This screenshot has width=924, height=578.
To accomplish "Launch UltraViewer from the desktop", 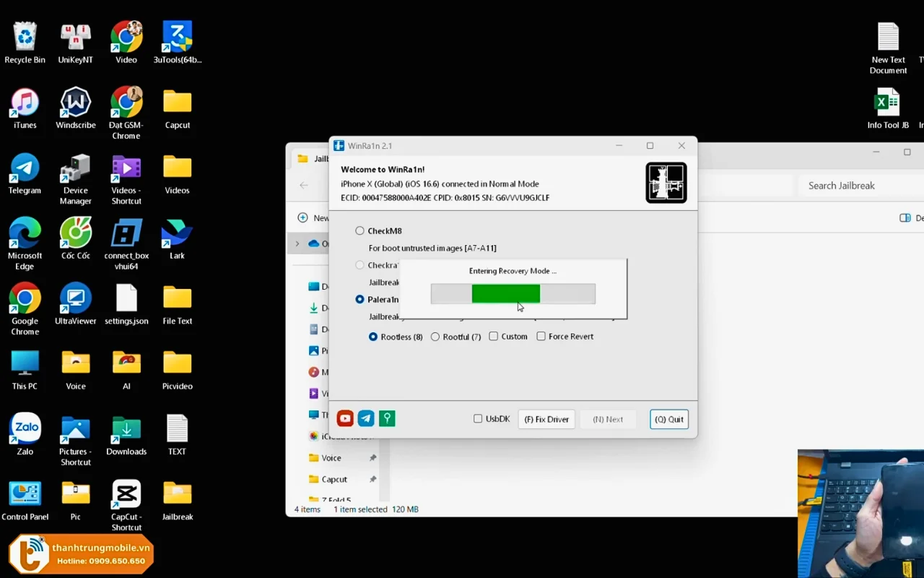I will pos(75,303).
